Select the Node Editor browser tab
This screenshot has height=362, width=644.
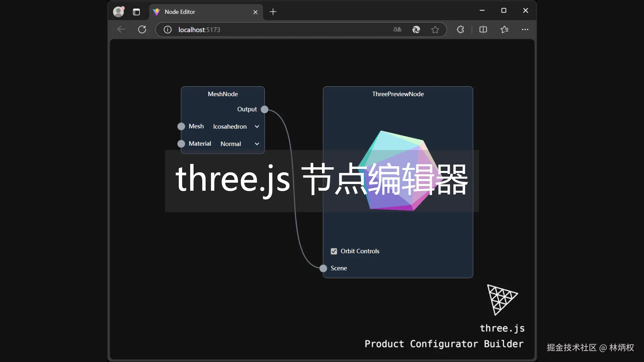pyautogui.click(x=201, y=12)
